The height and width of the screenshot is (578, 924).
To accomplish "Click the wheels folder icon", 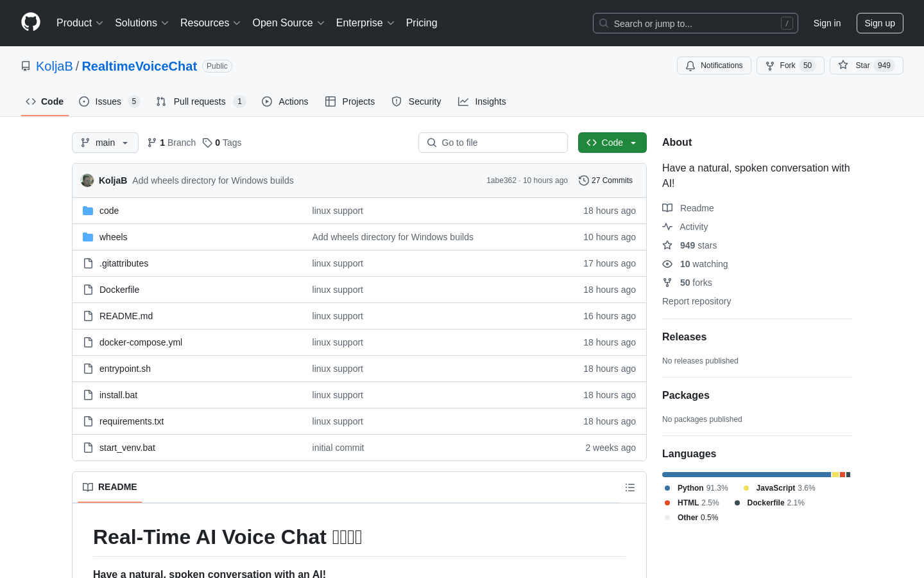I will point(88,237).
